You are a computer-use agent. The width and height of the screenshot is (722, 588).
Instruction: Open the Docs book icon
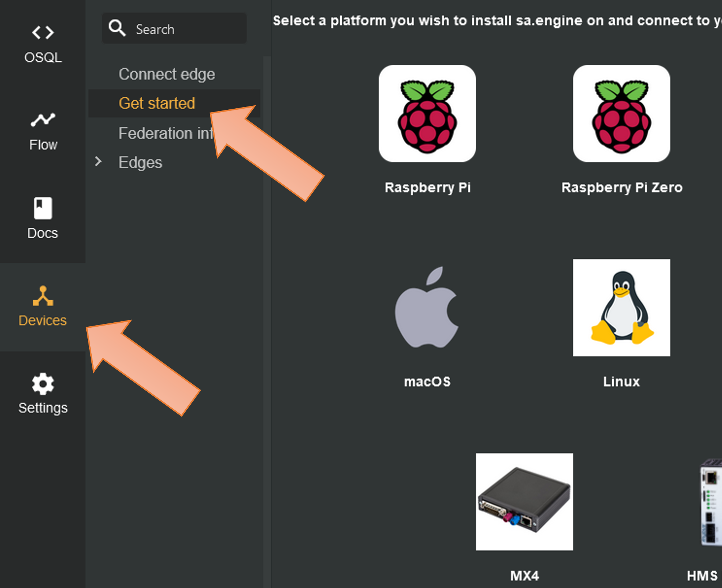43,208
